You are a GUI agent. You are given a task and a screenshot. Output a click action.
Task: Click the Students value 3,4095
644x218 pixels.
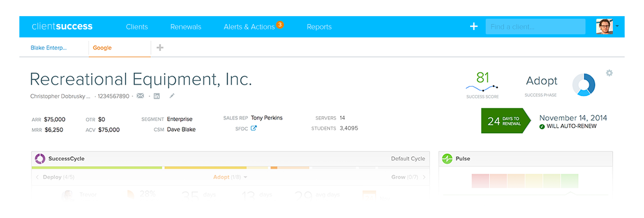coord(349,129)
